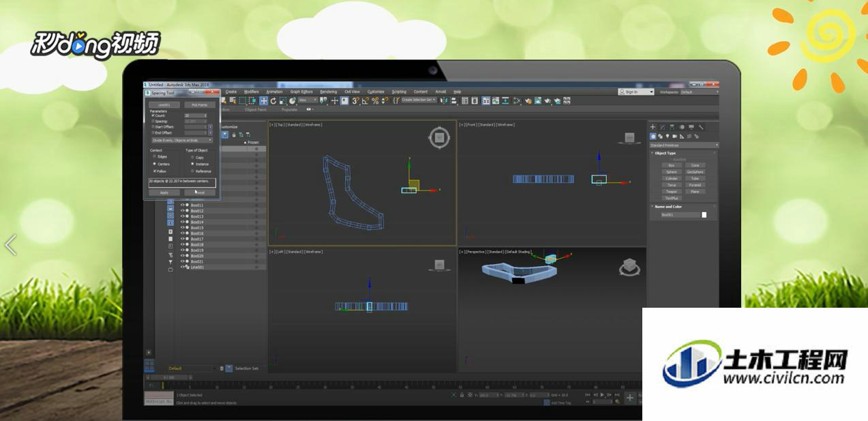Select the Geometry category icon
Viewport: 868px width, 421px height.
click(x=653, y=136)
